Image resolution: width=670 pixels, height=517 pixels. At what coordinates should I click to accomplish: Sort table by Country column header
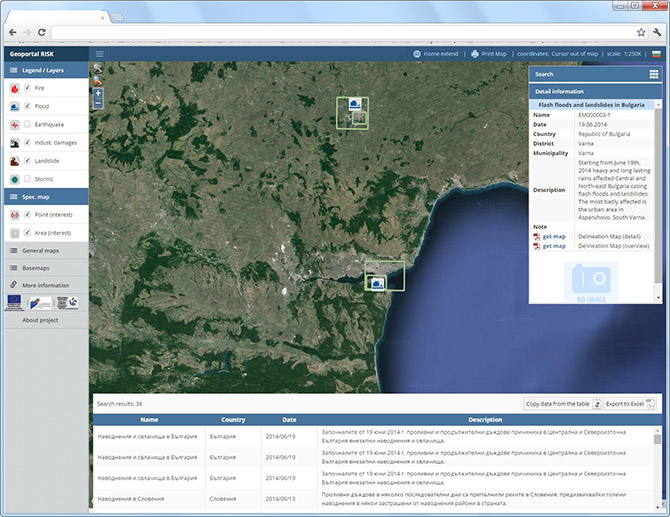coord(233,420)
